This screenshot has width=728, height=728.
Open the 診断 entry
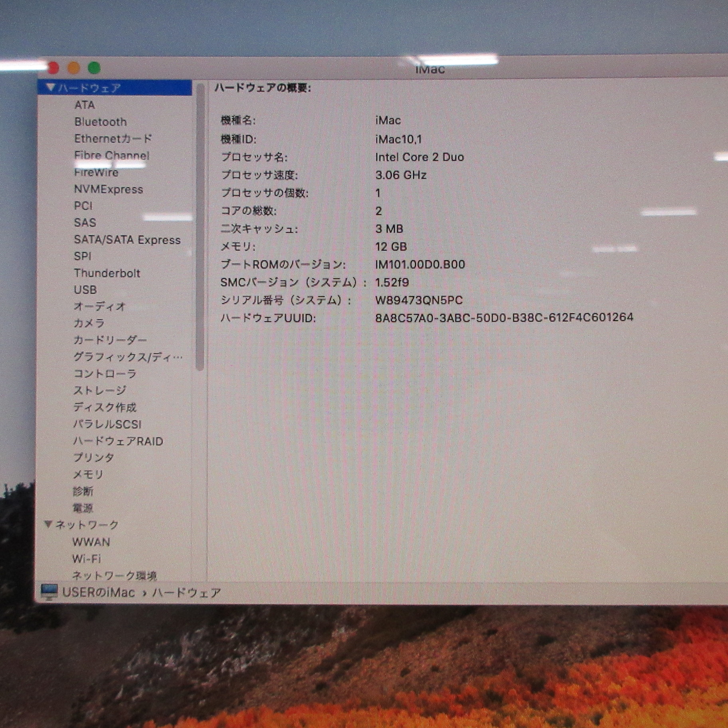coord(83,491)
